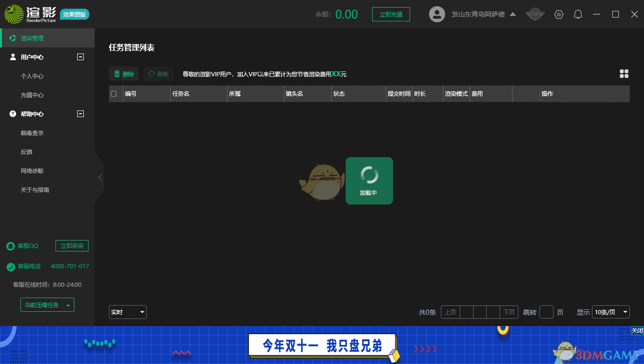Viewport: 644px width, 364px height.
Task: Toggle the select-all checkbox in table header
Action: coord(115,93)
